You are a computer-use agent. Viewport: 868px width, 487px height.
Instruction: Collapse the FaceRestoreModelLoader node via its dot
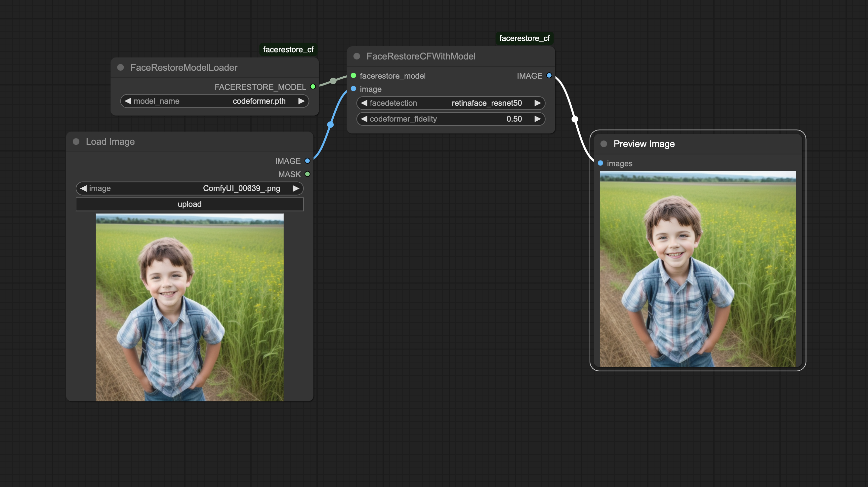120,67
